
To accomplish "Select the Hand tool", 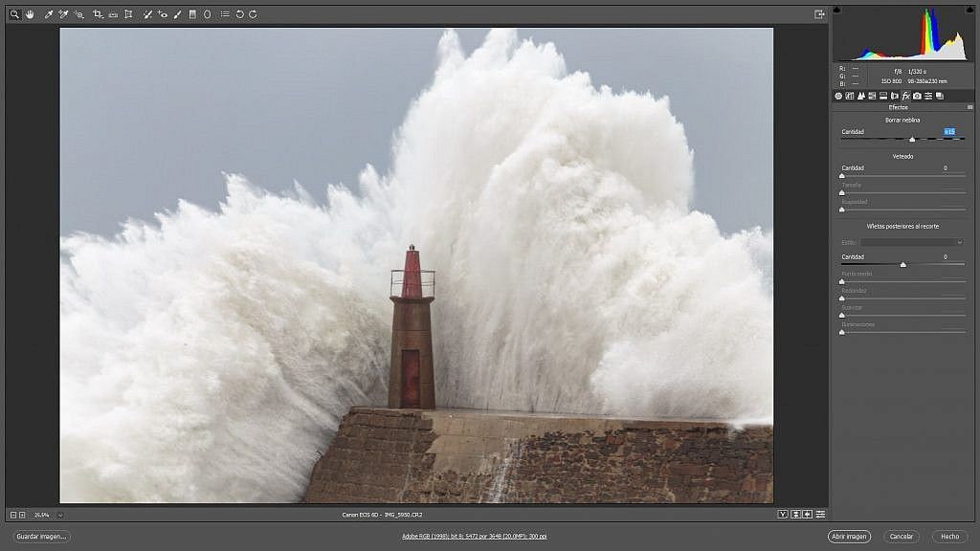I will point(30,13).
